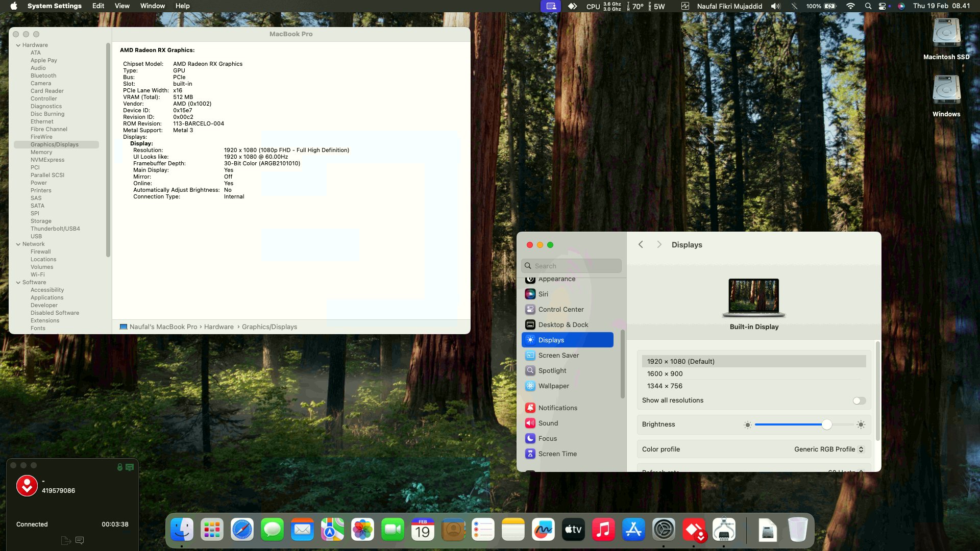Collapse the Software section in System Information

pos(18,282)
